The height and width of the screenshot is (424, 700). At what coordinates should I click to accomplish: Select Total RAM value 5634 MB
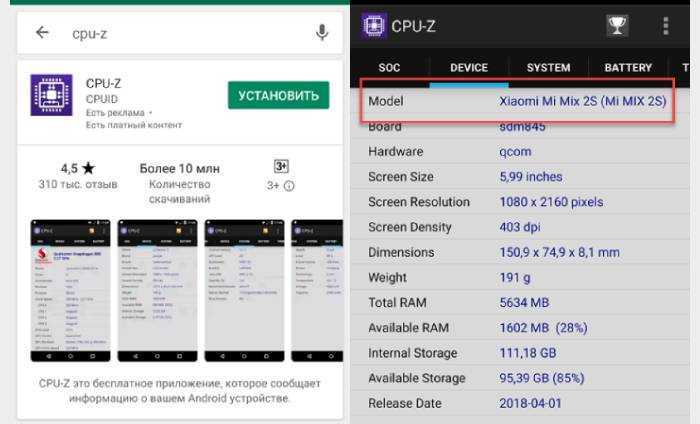[524, 303]
